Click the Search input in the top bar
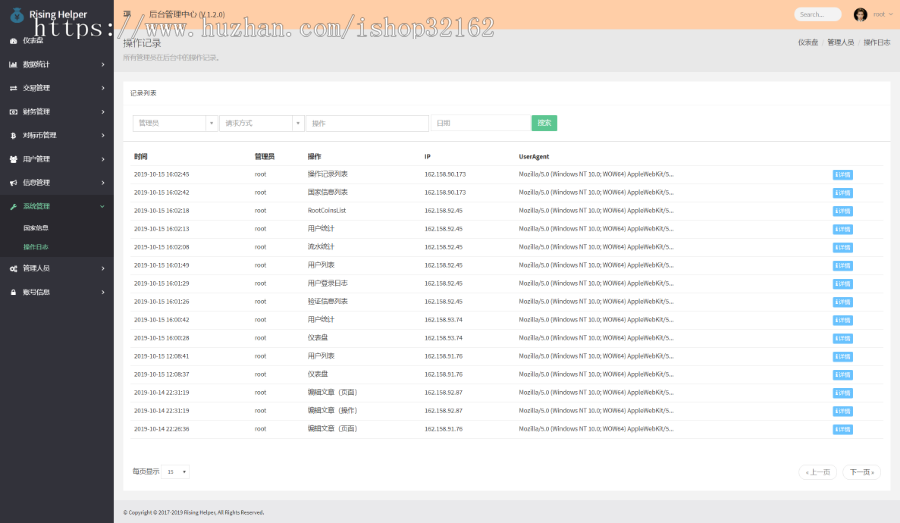The height and width of the screenshot is (523, 900). coord(817,15)
